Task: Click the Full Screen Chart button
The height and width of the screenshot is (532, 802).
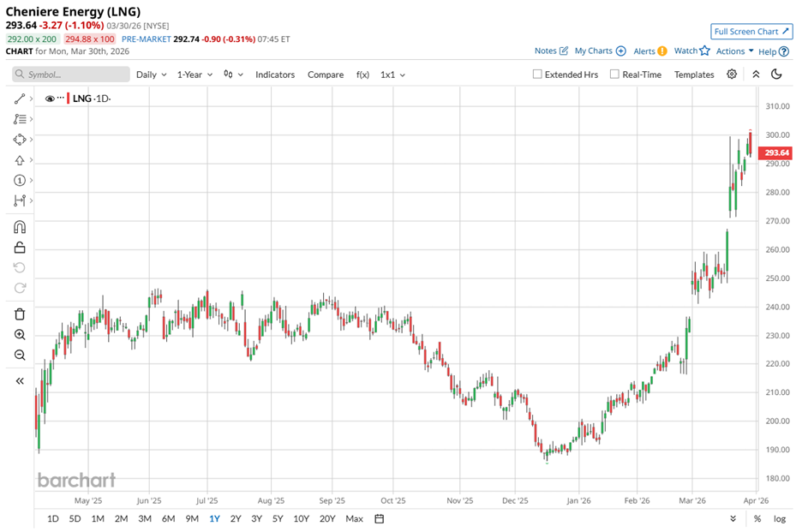Action: [750, 32]
